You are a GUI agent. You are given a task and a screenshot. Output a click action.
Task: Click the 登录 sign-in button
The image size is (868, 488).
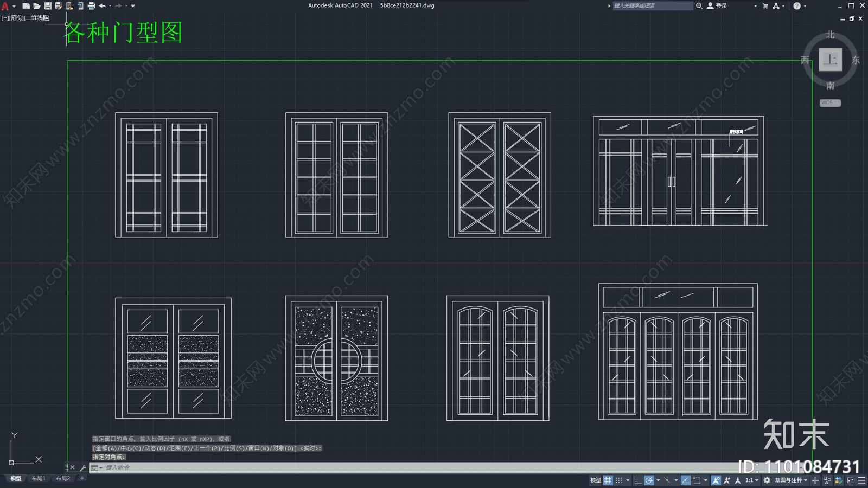(717, 6)
